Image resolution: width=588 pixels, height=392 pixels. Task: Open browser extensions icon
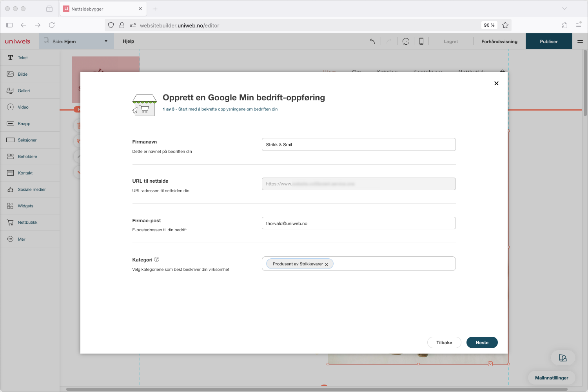point(564,25)
